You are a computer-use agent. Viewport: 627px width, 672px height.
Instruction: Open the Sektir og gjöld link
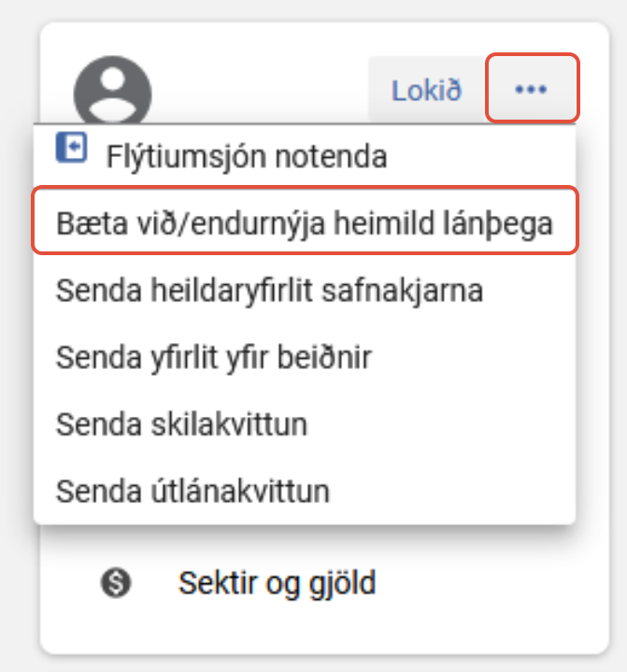coord(277,583)
